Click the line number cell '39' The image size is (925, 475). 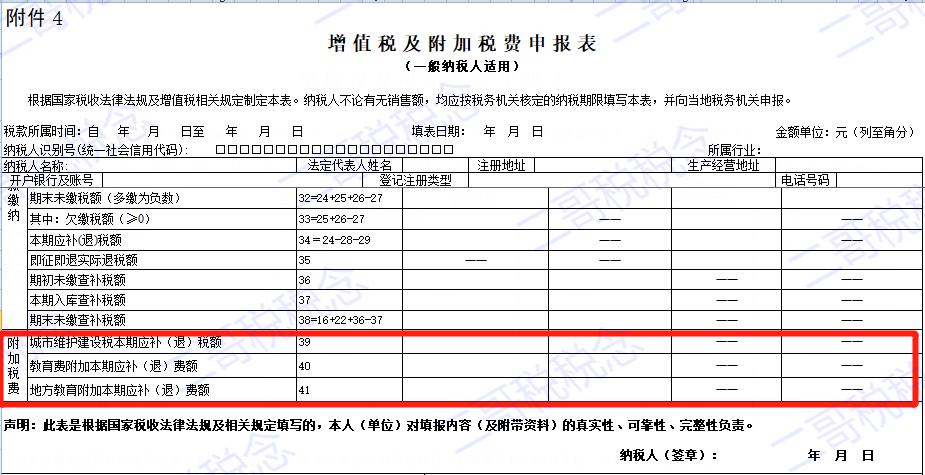[x=349, y=342]
